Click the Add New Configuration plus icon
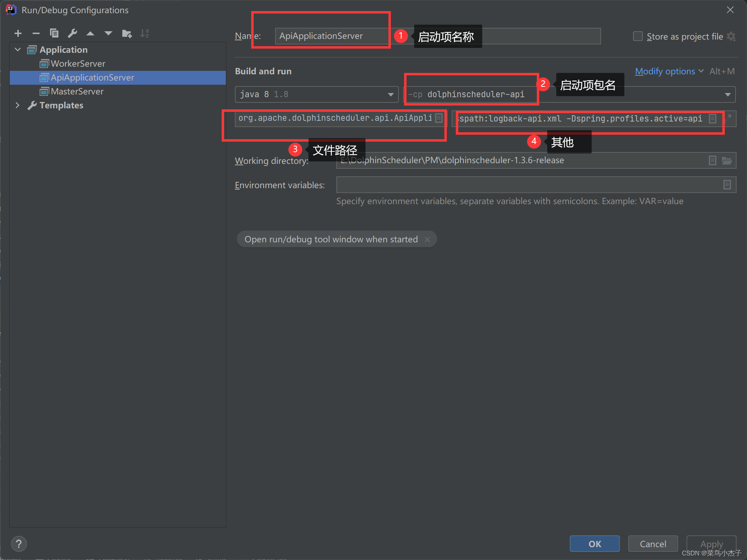The image size is (747, 560). tap(18, 33)
